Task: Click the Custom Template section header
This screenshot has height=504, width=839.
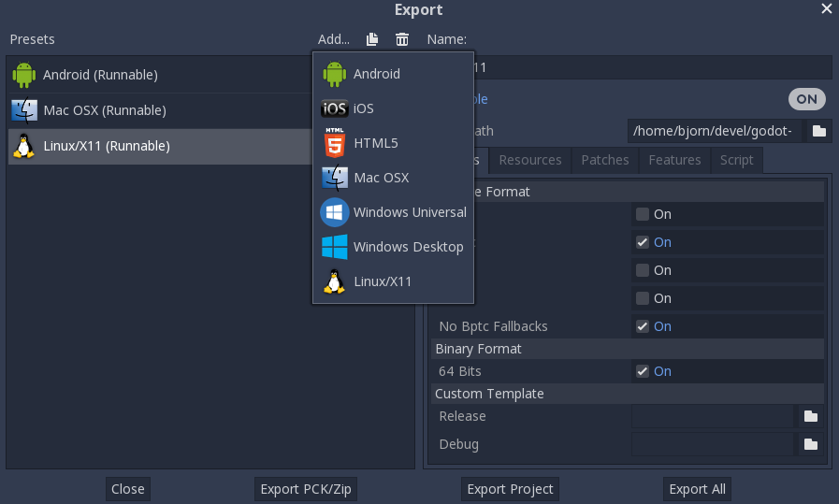Action: (x=627, y=394)
